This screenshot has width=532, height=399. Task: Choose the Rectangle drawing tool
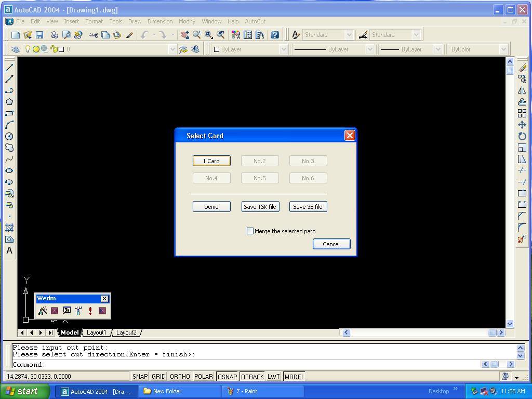(x=9, y=113)
